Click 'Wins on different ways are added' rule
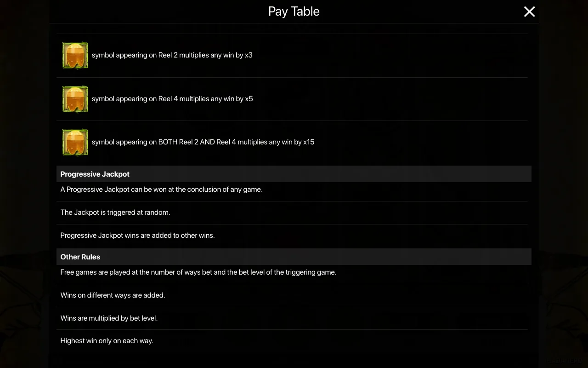The height and width of the screenshot is (368, 588). click(113, 295)
